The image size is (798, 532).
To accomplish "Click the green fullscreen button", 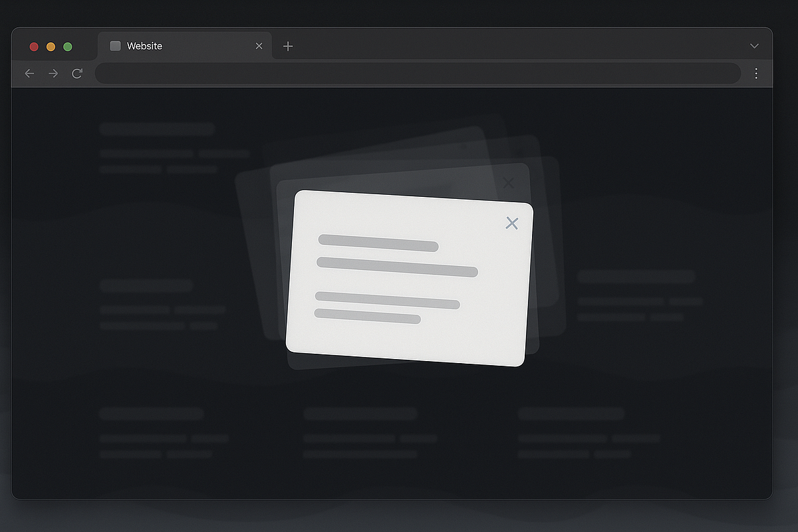I will coord(67,47).
